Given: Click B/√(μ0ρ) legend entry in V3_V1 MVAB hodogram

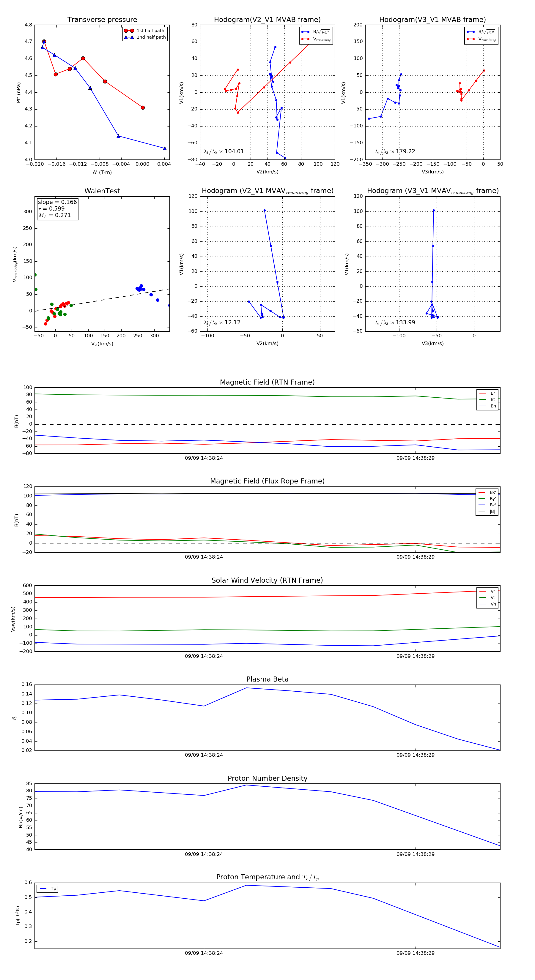Looking at the screenshot, I should 481,32.
